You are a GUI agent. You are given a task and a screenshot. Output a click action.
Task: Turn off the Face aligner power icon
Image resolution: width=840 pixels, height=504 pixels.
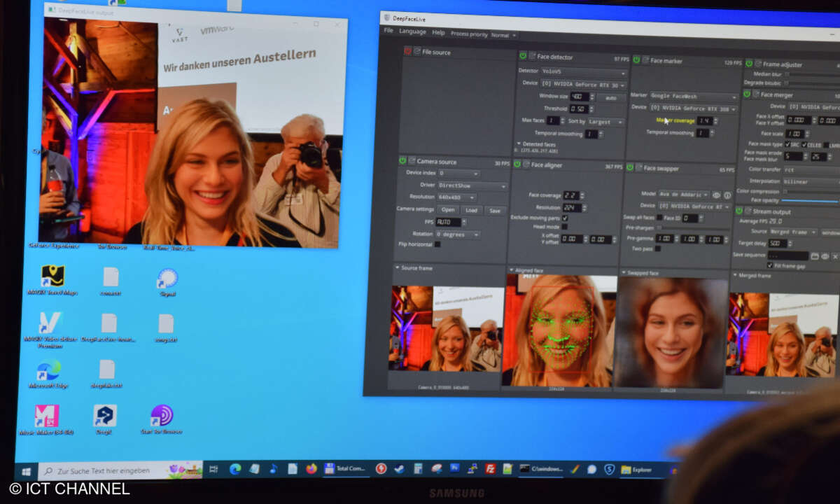tap(517, 164)
